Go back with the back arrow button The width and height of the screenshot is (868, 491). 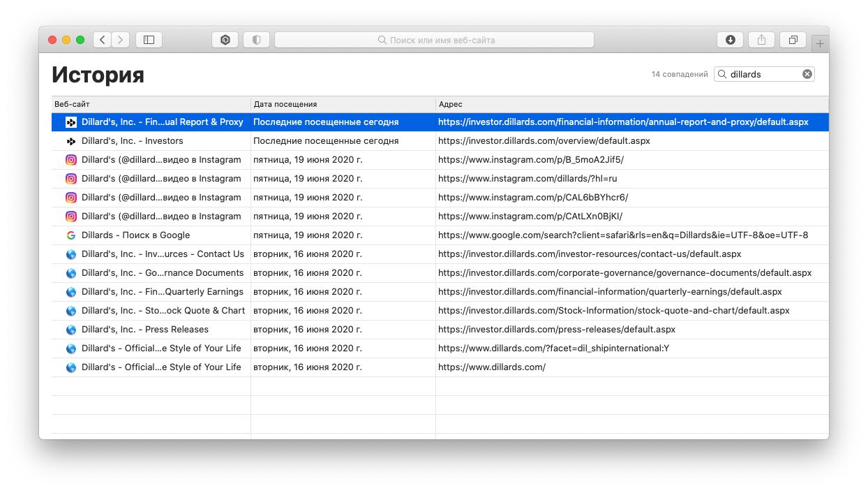click(x=103, y=40)
